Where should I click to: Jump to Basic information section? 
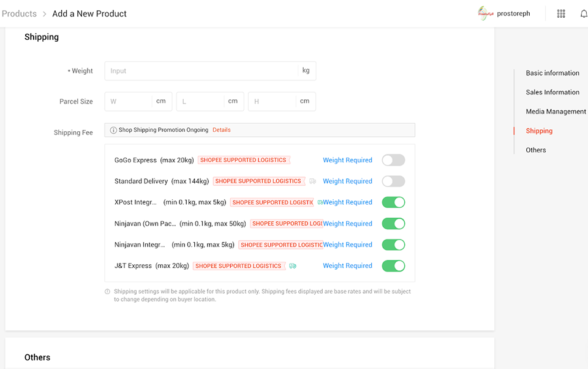point(552,73)
